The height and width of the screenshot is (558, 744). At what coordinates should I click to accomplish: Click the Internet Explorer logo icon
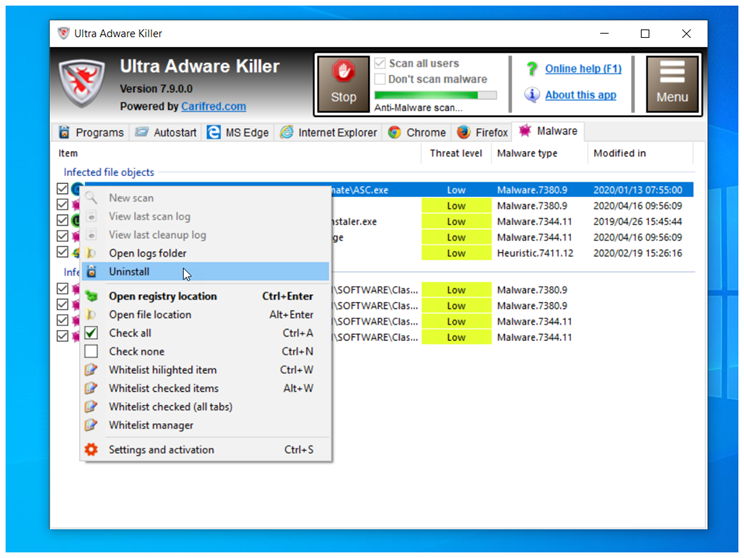[x=287, y=132]
